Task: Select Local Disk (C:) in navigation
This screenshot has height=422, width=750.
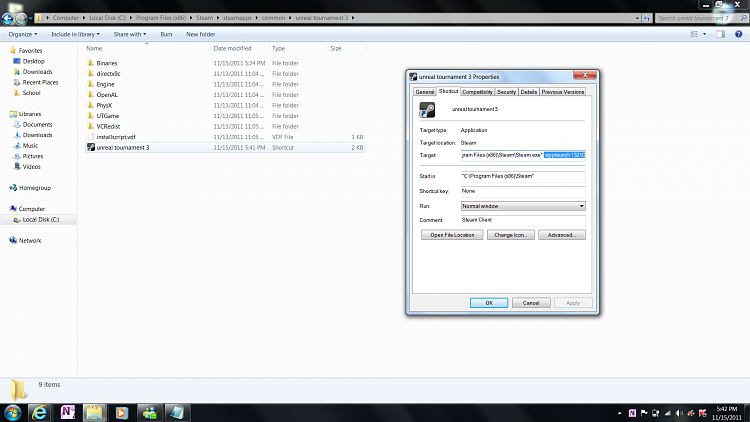Action: coord(41,220)
